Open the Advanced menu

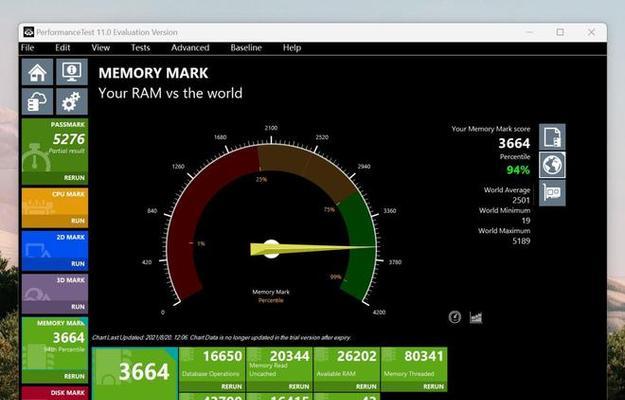[190, 48]
